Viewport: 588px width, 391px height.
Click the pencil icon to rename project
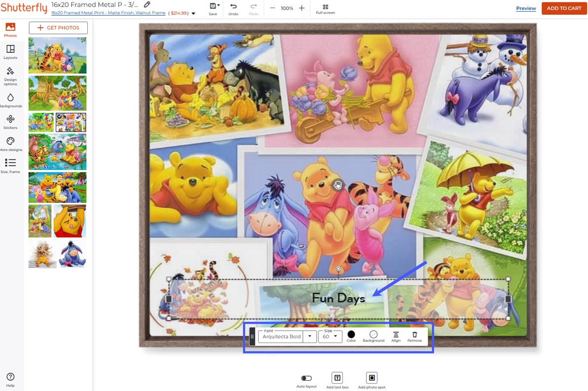[x=147, y=4]
